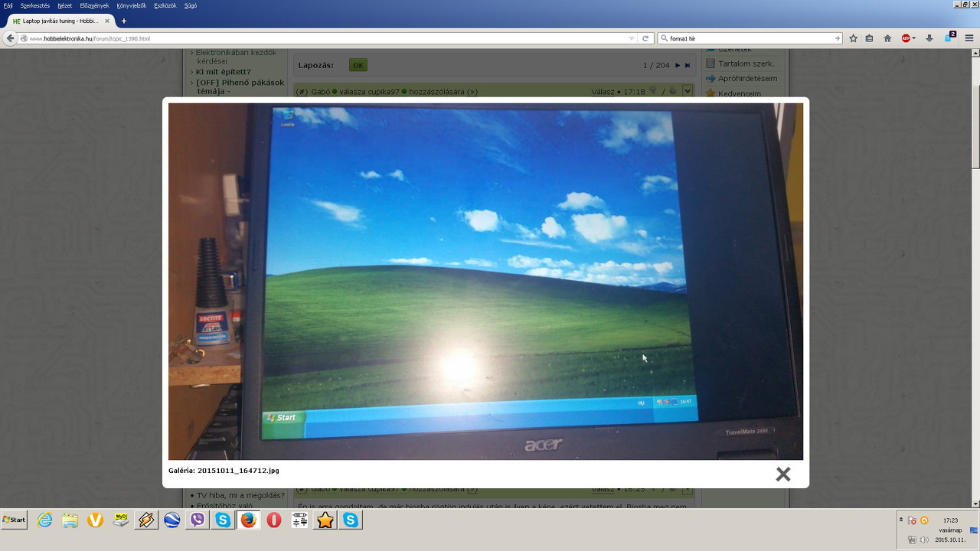Click the Windows Start button
Screen dimensions: 980x551
(x=14, y=520)
